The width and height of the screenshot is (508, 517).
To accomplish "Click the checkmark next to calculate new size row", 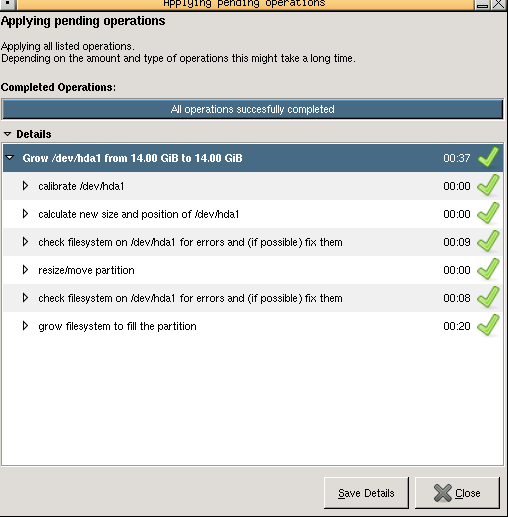I will [x=488, y=213].
